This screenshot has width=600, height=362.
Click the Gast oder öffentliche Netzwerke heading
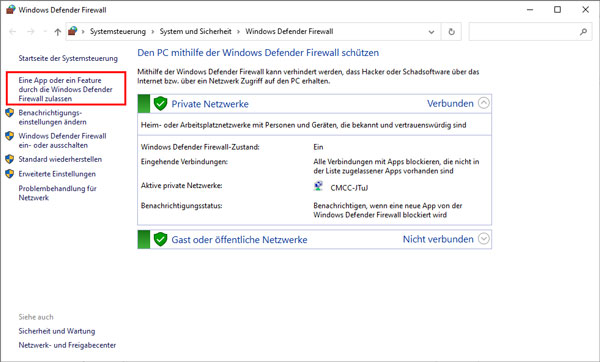(240, 240)
